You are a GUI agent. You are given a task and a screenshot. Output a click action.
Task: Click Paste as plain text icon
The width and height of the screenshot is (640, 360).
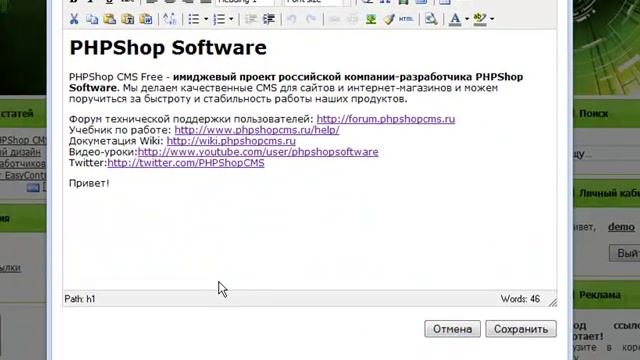click(128, 19)
